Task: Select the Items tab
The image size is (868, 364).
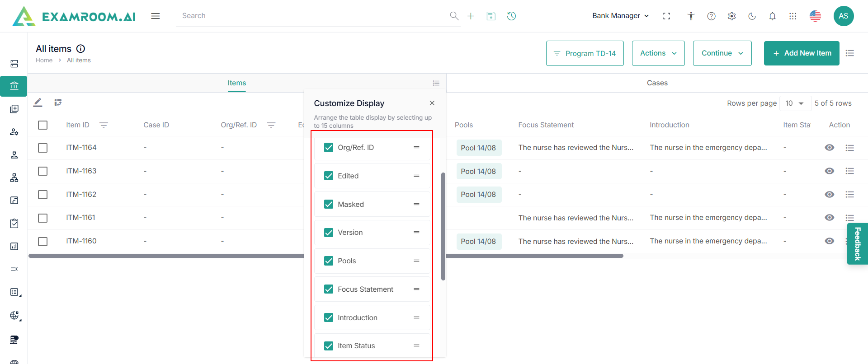Action: [x=236, y=83]
